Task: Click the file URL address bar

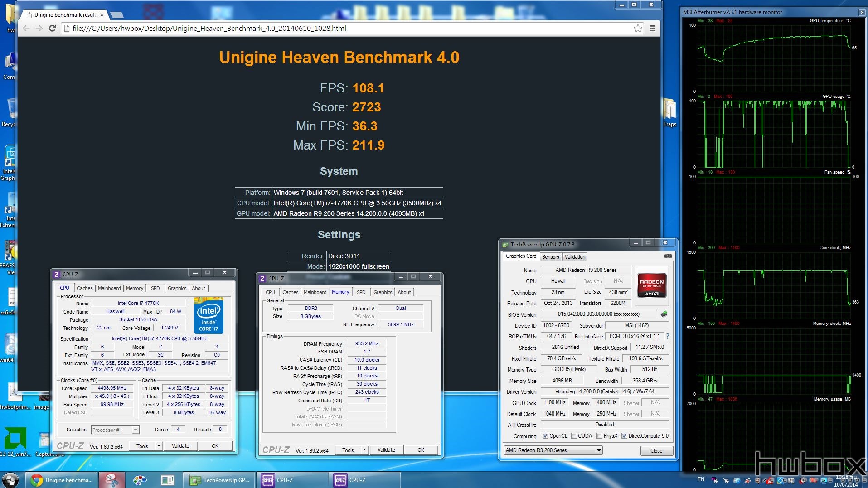Action: [x=349, y=28]
